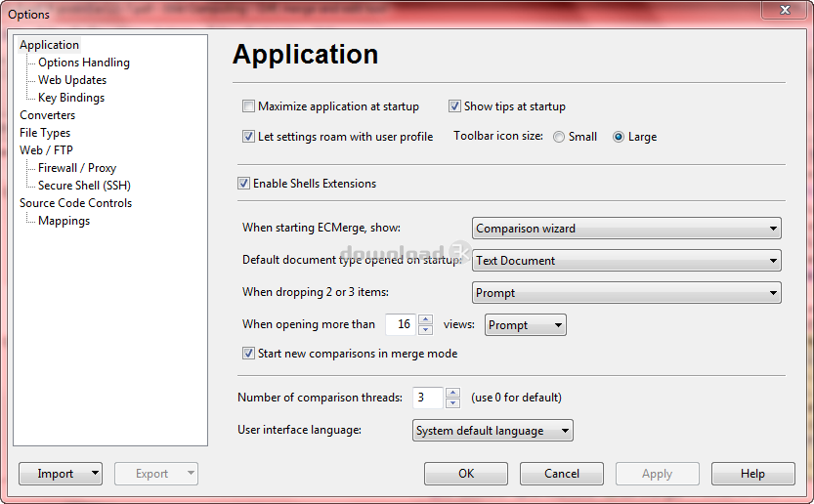Disable Enable Shells Extensions checkbox

(x=243, y=184)
